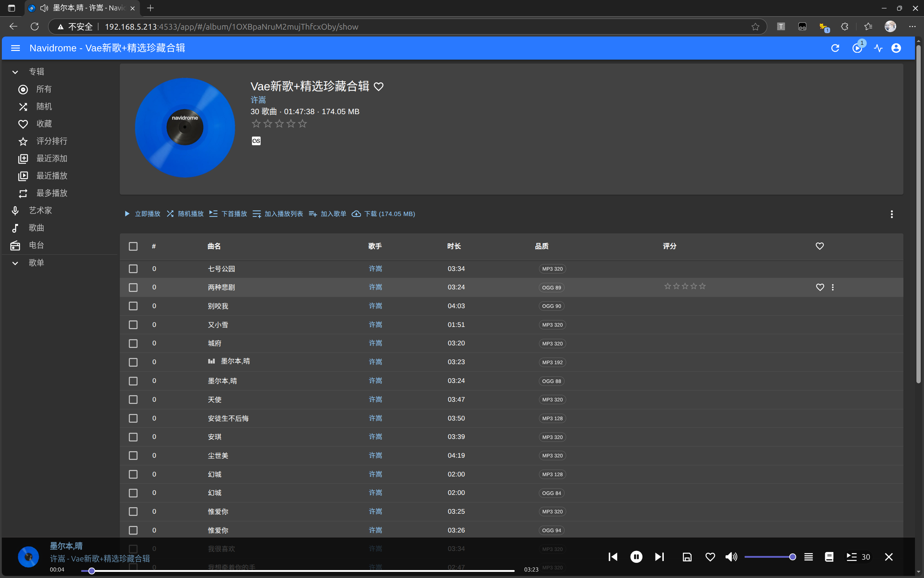Open the user account icon
This screenshot has width=924, height=578.
coord(896,48)
